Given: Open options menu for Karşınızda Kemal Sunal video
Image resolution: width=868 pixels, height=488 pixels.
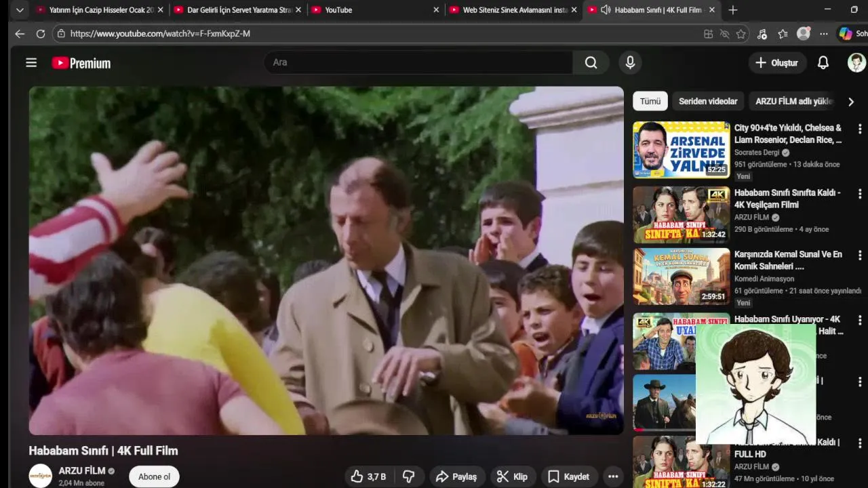Looking at the screenshot, I should pos(860,256).
